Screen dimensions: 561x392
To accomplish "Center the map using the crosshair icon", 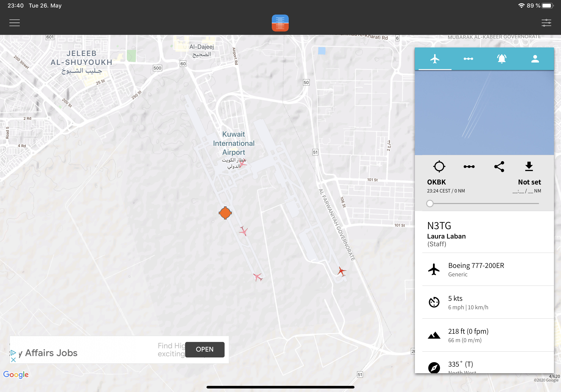I will (x=439, y=167).
